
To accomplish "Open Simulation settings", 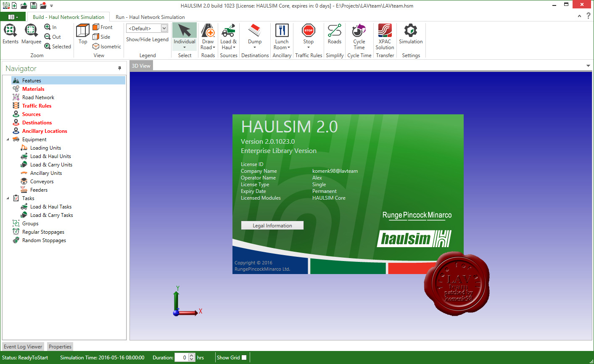I will 411,34.
